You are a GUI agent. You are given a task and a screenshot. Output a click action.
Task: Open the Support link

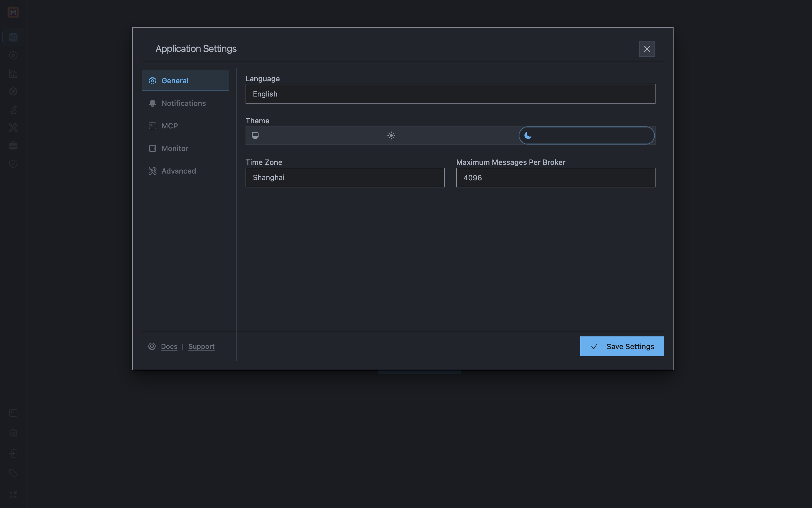click(x=201, y=346)
